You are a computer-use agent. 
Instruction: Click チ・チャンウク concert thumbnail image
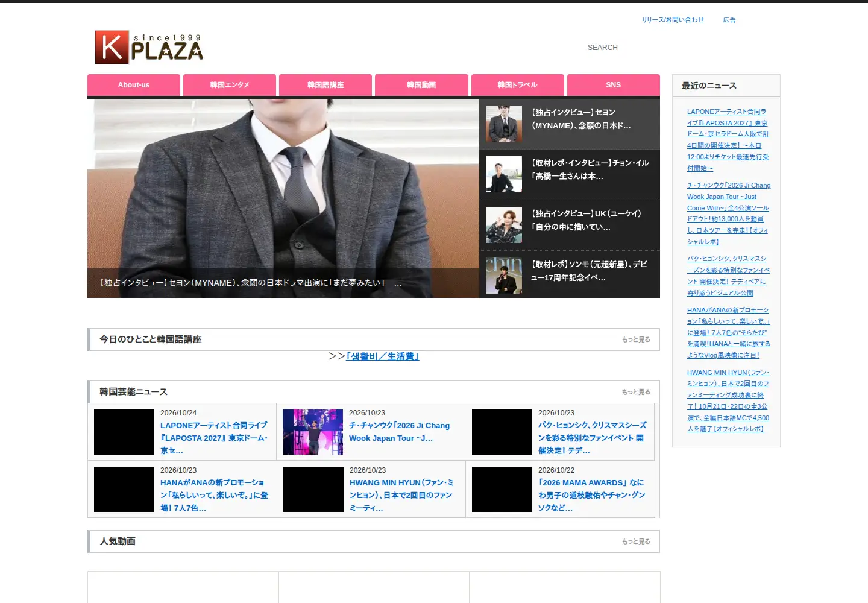313,432
